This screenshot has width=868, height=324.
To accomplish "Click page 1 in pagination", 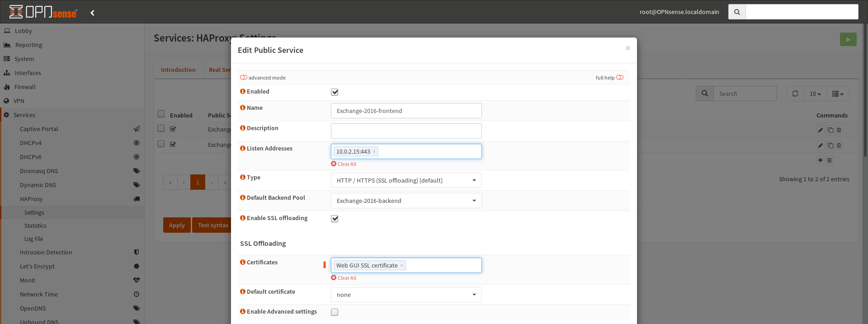I will coord(198,182).
